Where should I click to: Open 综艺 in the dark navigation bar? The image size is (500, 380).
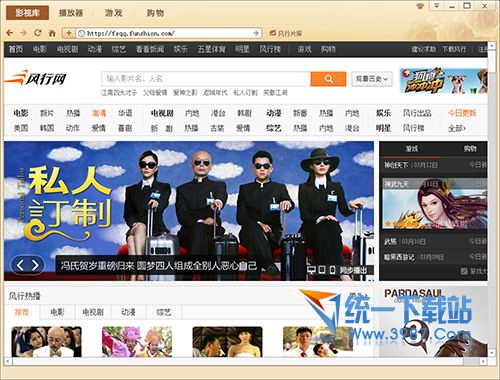(119, 49)
